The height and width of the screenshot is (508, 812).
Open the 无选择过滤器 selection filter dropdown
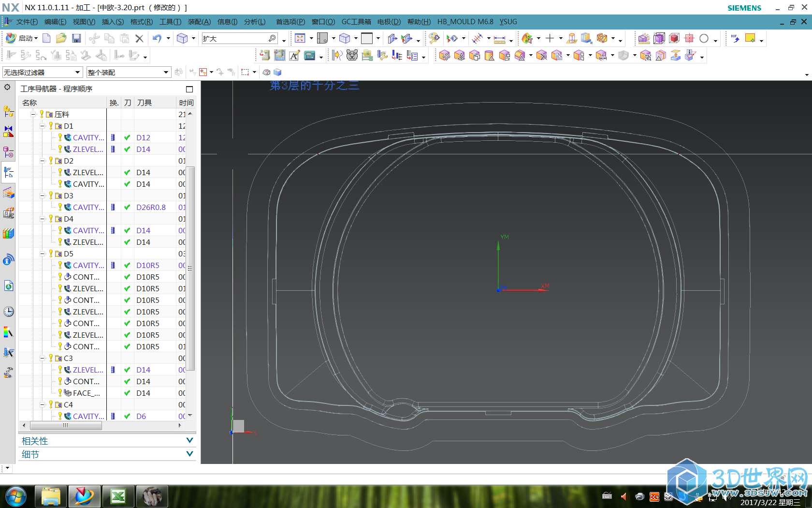coord(43,72)
